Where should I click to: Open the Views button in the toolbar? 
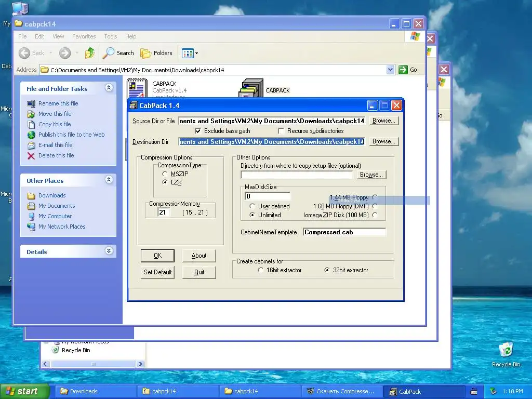point(187,53)
